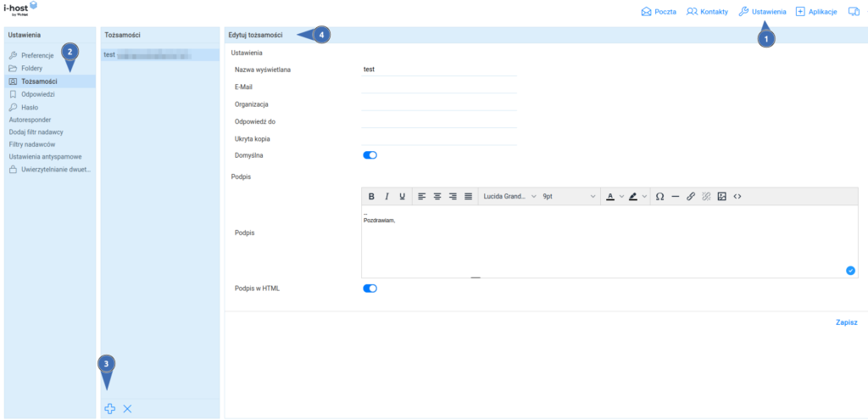Center align the signature text
Image resolution: width=868 pixels, height=420 pixels.
437,196
